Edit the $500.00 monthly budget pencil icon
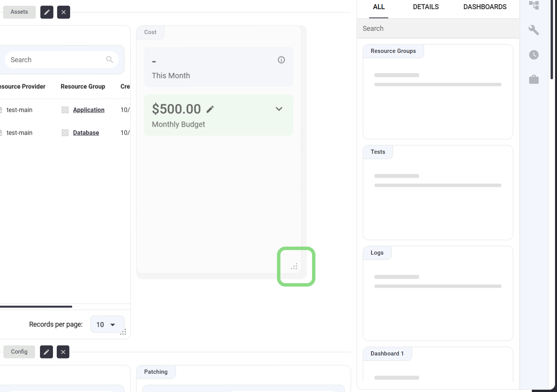557x392 pixels. [210, 110]
